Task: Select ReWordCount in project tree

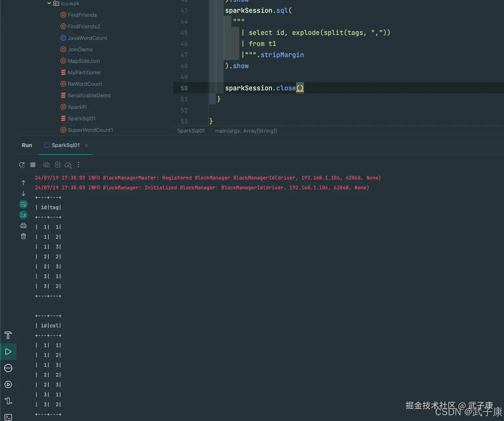Action: tap(85, 84)
